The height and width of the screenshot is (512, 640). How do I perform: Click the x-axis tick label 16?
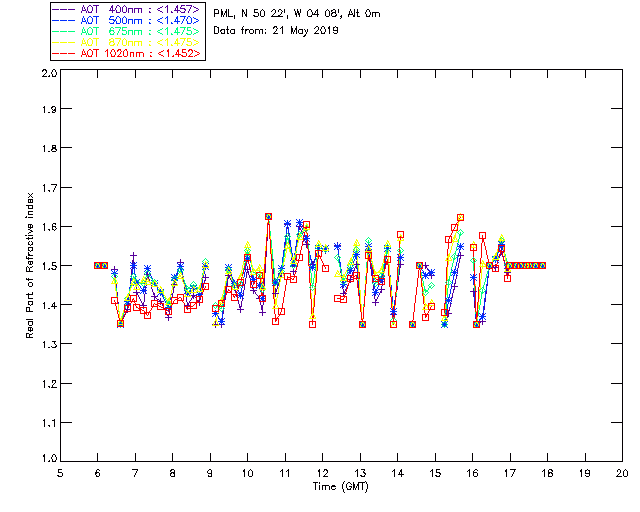473,473
